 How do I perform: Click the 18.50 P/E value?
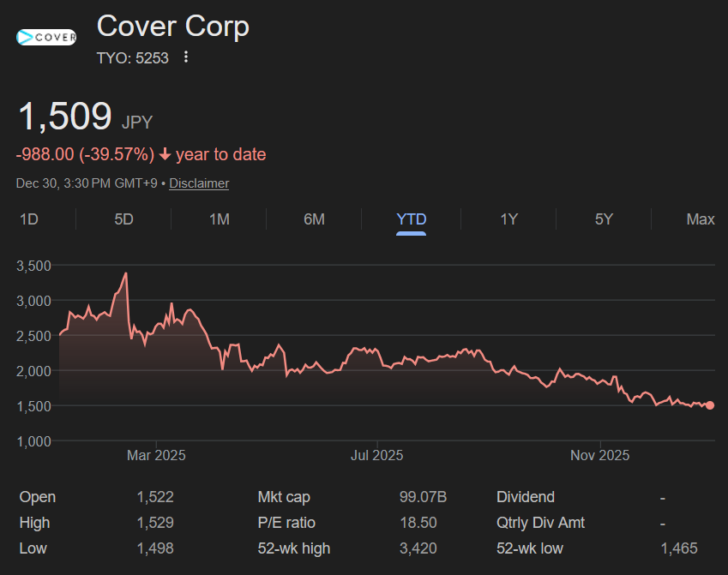pos(418,523)
